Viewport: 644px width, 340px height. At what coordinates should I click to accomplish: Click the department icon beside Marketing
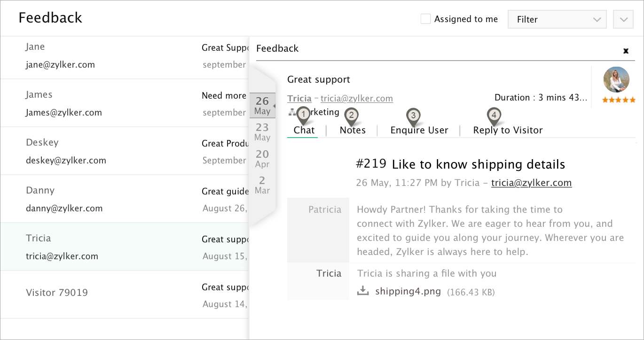[x=292, y=112]
